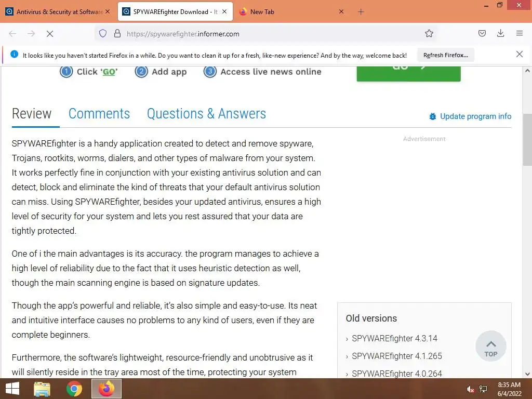532x399 pixels.
Task: Click the 'GO' link in step one
Action: [x=109, y=72]
